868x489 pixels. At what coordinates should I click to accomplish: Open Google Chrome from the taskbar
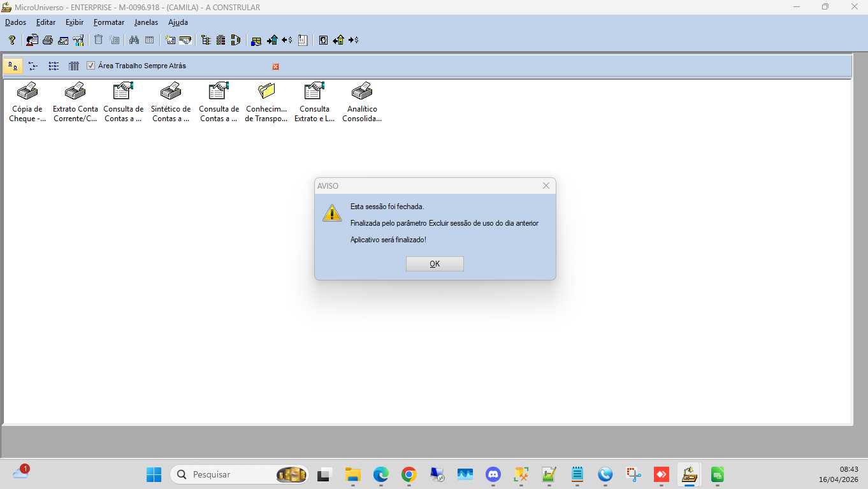(409, 474)
